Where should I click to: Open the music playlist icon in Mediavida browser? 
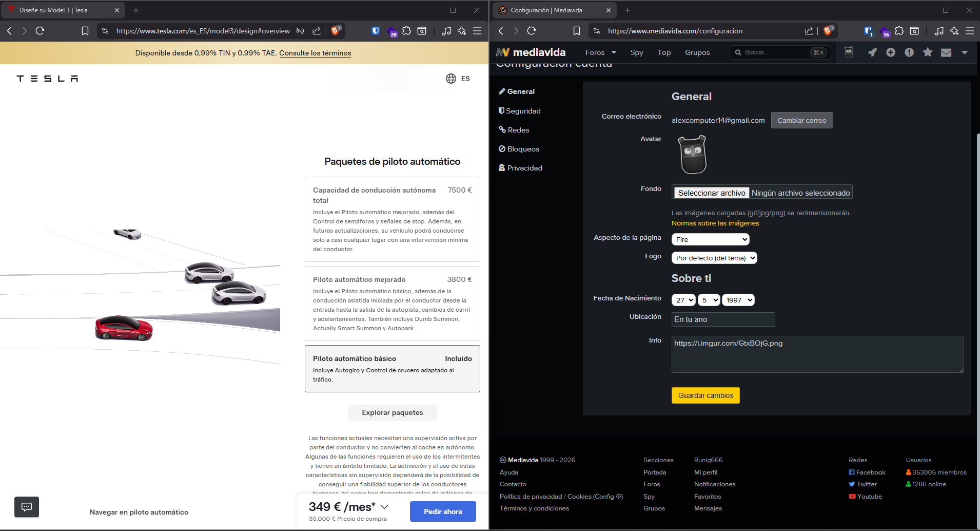939,31
